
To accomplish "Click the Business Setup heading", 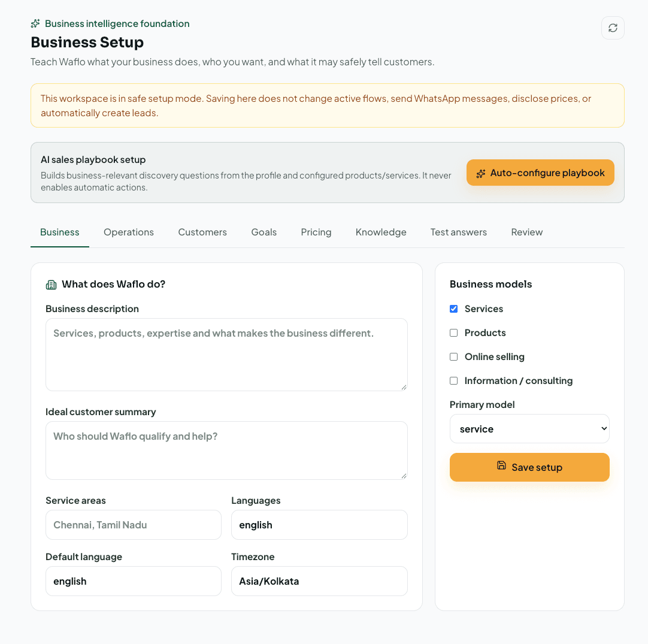I will coord(87,42).
